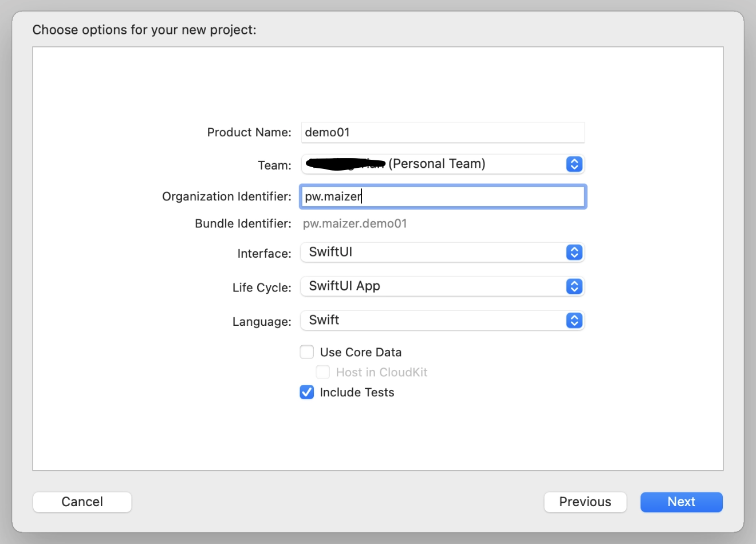Click the 'Organization Identifier:' label
Viewport: 756px width, 544px height.
point(226,196)
